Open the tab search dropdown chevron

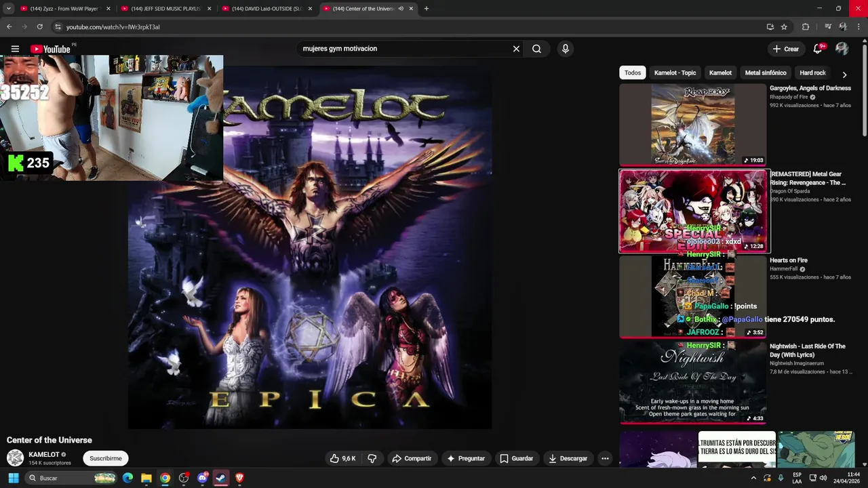(8, 9)
